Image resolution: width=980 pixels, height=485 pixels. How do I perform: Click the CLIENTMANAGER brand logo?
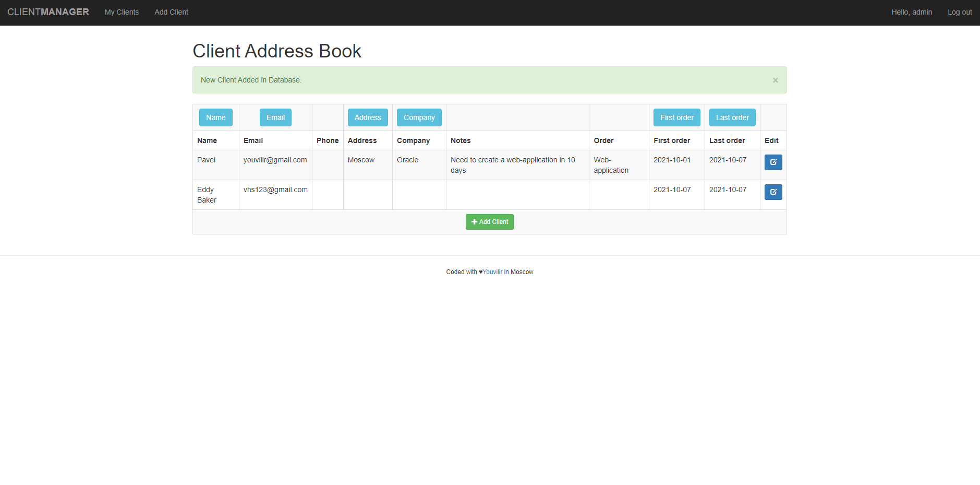48,12
